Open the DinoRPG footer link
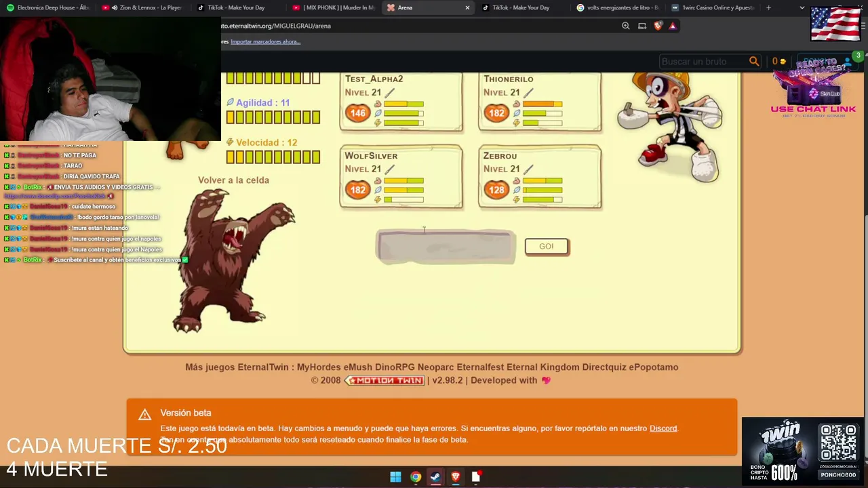This screenshot has width=868, height=488. point(395,367)
